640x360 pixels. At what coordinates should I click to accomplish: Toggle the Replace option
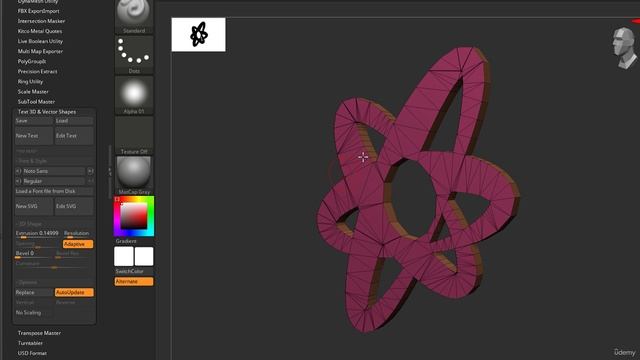pos(34,293)
